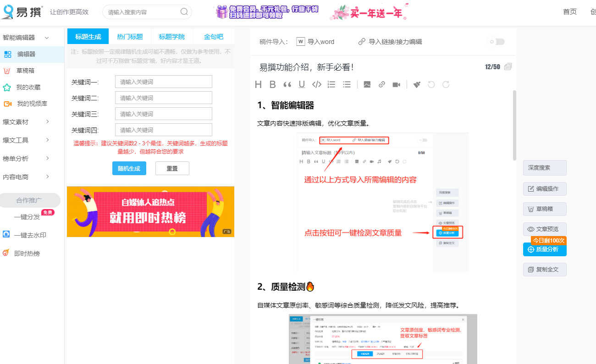The height and width of the screenshot is (364, 596).
Task: Click the 随机生成 button
Action: [x=129, y=168]
